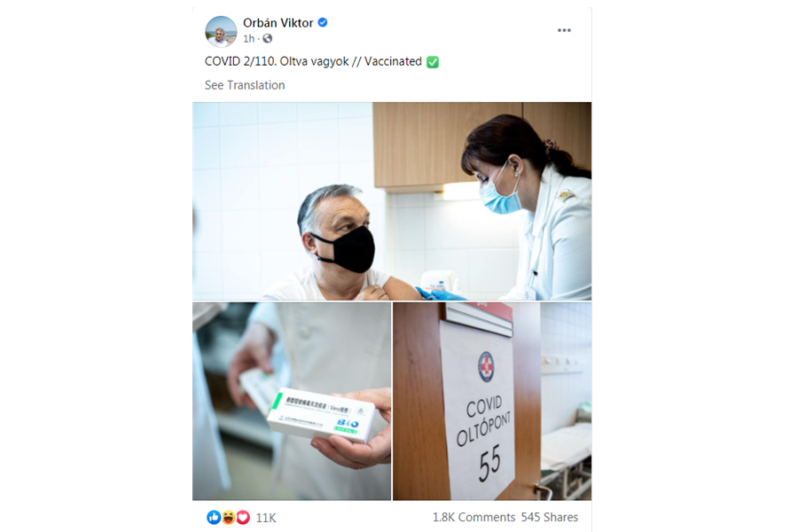Viewport: 798px width, 532px height.
Task: Click See Translation link
Action: point(245,85)
